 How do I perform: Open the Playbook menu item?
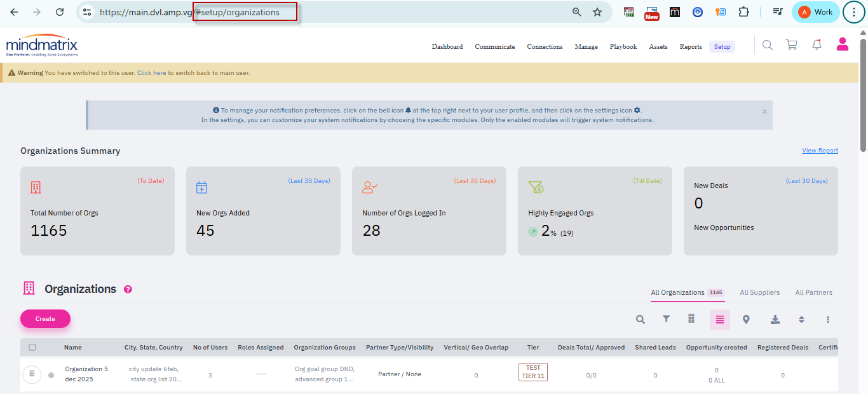click(x=623, y=46)
